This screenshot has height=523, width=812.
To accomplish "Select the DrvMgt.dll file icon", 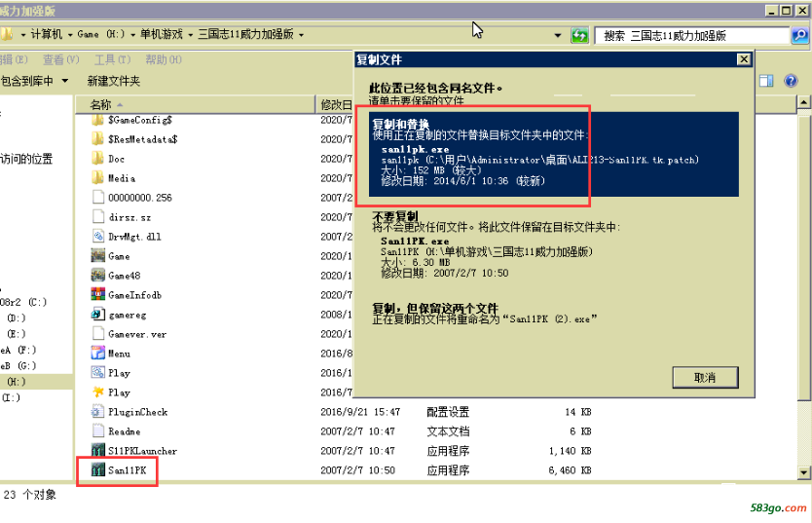I will click(98, 236).
